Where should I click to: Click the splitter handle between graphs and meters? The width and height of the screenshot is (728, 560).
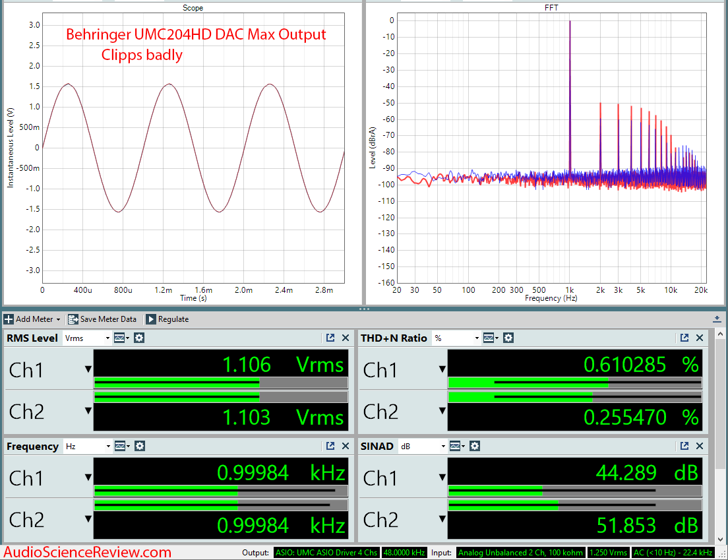pos(364,309)
